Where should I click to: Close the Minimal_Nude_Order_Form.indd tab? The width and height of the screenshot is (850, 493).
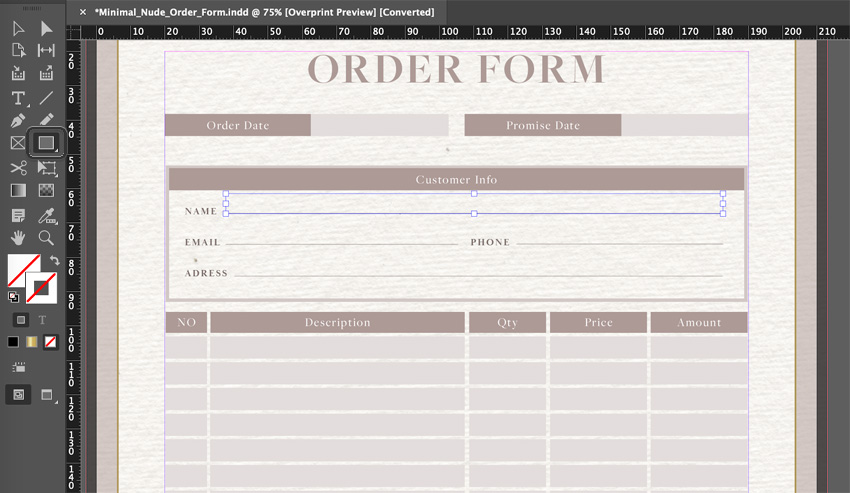coord(83,12)
